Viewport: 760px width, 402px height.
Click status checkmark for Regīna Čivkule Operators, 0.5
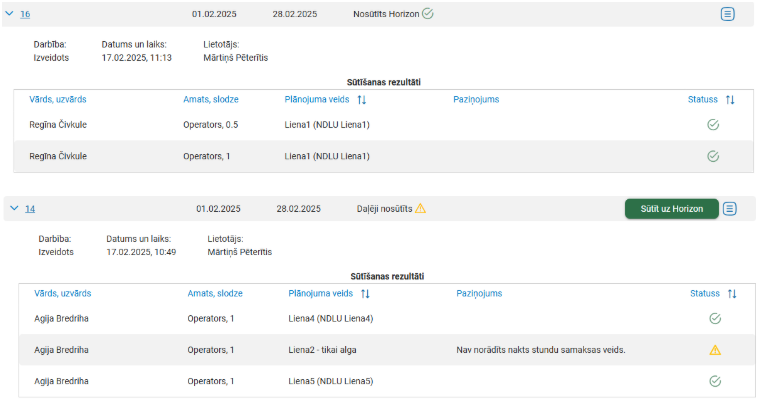click(713, 125)
